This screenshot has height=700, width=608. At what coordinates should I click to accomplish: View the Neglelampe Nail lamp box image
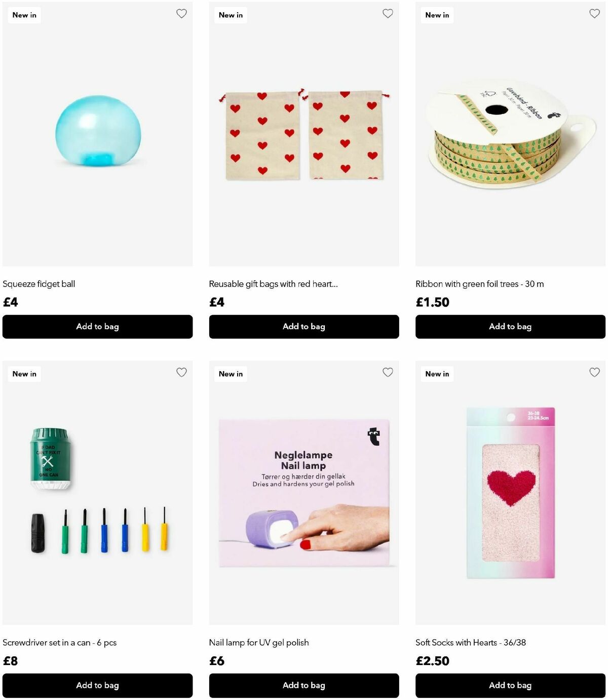point(304,493)
